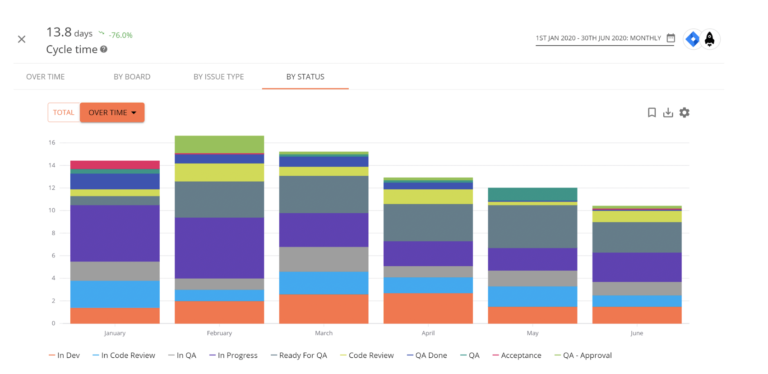The width and height of the screenshot is (768, 374).
Task: Close the Cycle time panel with X
Action: [22, 40]
